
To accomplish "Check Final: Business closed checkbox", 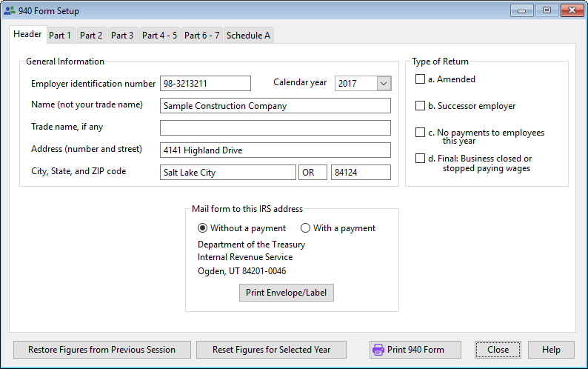I will 421,159.
